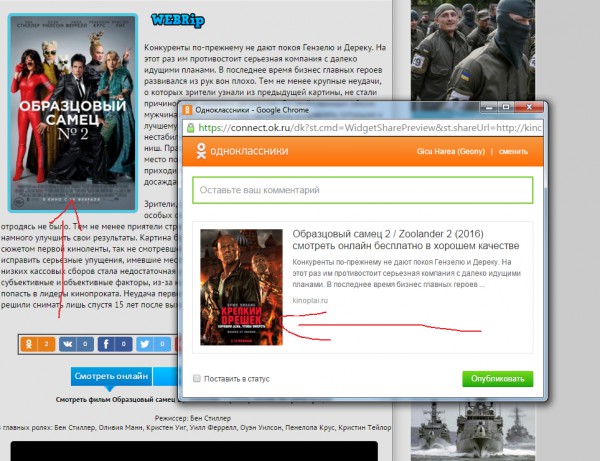Click the VK share counter showing 0

click(85, 344)
